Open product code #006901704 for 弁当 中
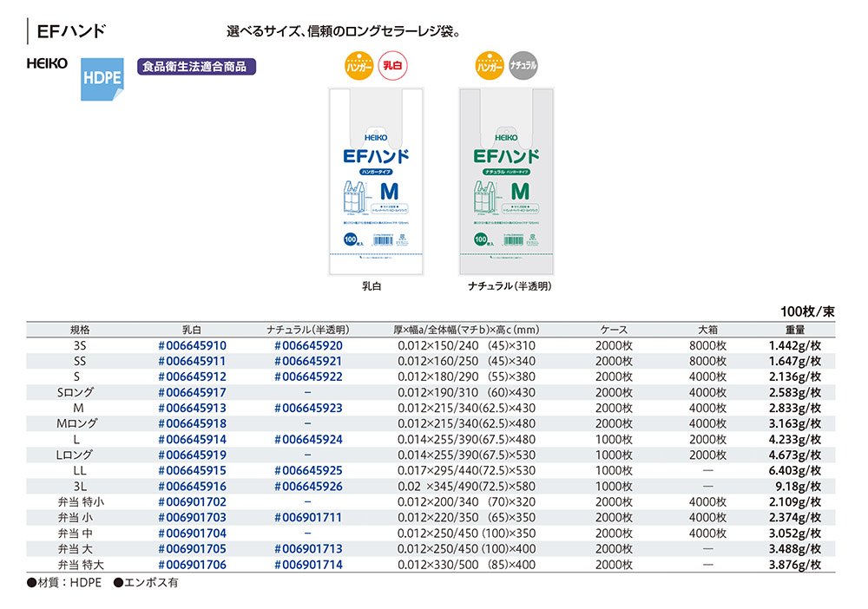 pos(192,534)
